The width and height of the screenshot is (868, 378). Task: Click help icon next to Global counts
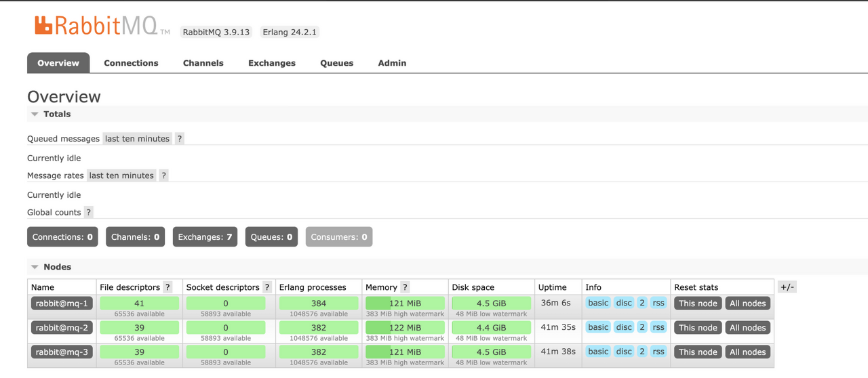(x=88, y=213)
